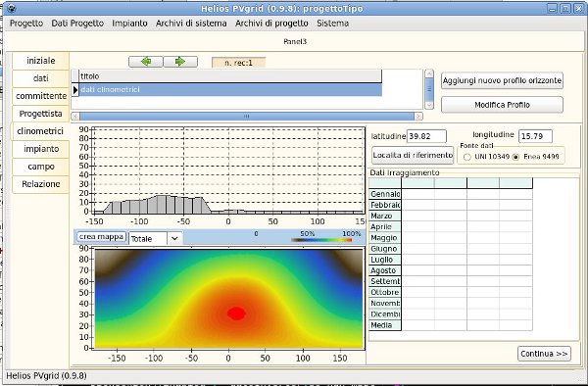
Task: Click the Maggio row header
Action: coord(385,238)
